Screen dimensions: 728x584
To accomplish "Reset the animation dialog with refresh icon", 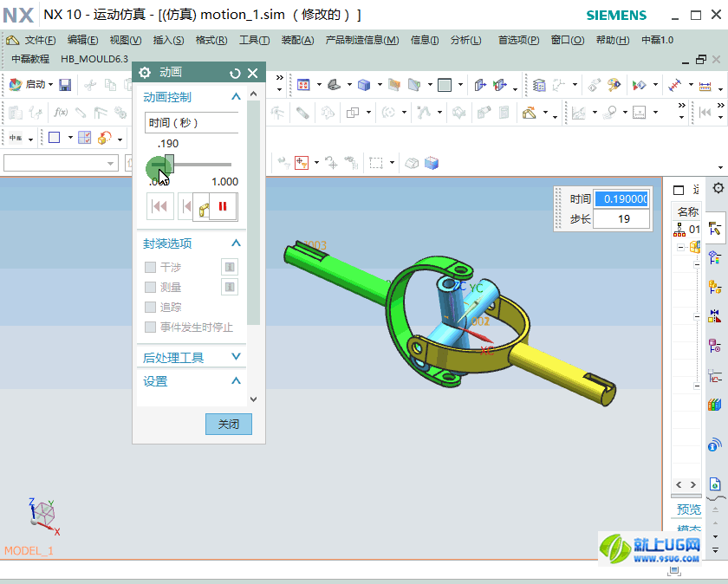I will pos(235,74).
